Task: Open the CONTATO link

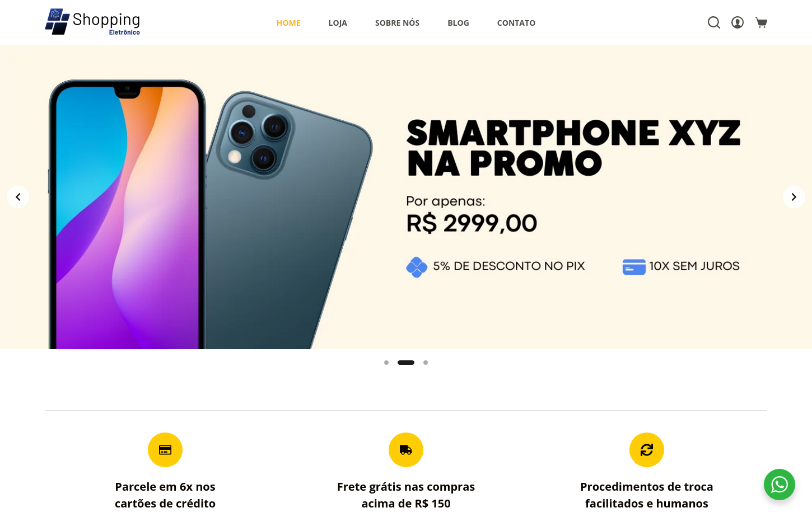Action: (x=516, y=23)
